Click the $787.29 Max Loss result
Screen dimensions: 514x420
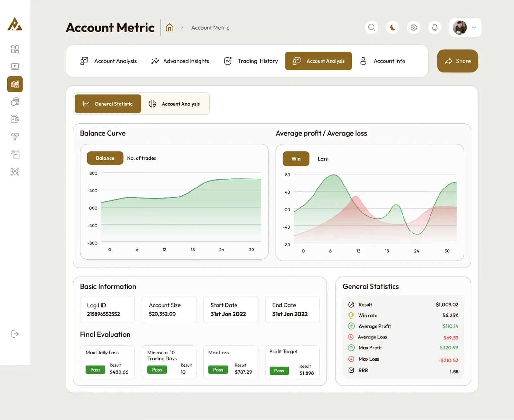pyautogui.click(x=244, y=372)
